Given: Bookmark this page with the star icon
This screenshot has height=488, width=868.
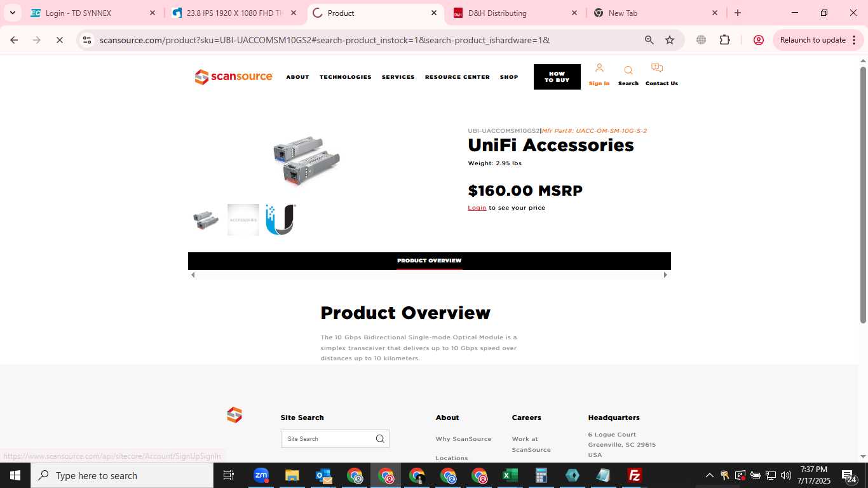Looking at the screenshot, I should pos(670,40).
